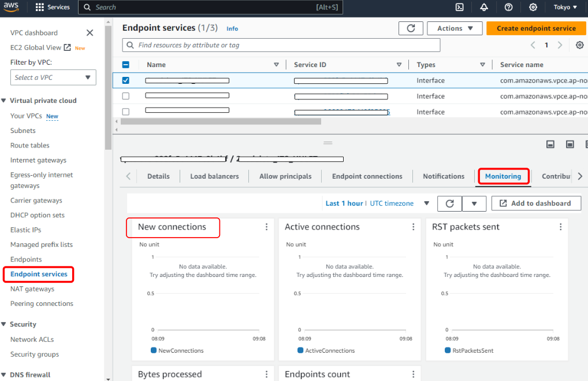The image size is (588, 381).
Task: Collapse the detail split panel to the bottom
Action: tap(550, 144)
